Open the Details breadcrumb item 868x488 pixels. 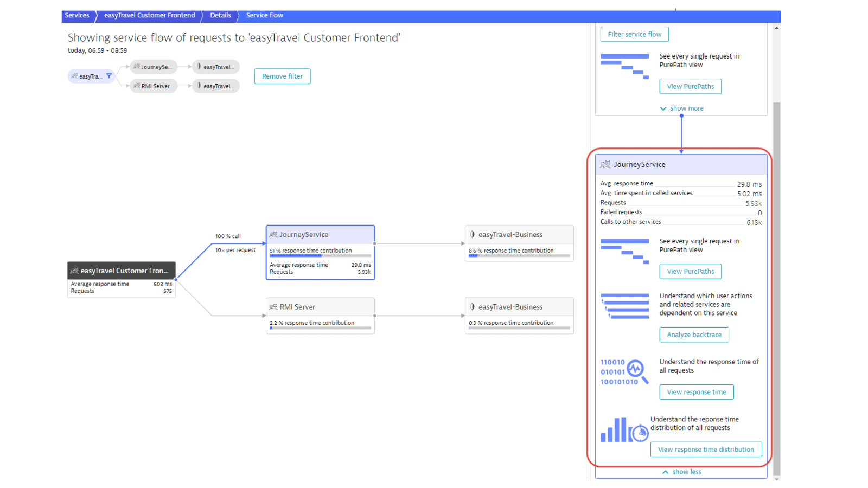tap(220, 15)
